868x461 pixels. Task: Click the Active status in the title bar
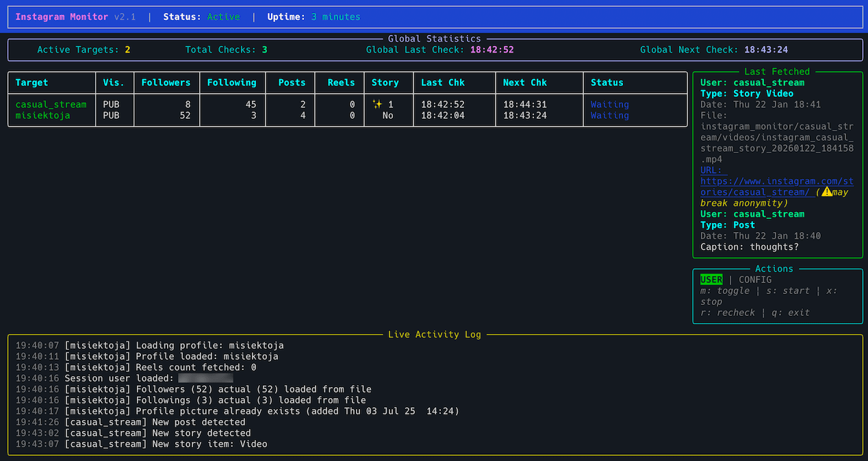tap(222, 16)
